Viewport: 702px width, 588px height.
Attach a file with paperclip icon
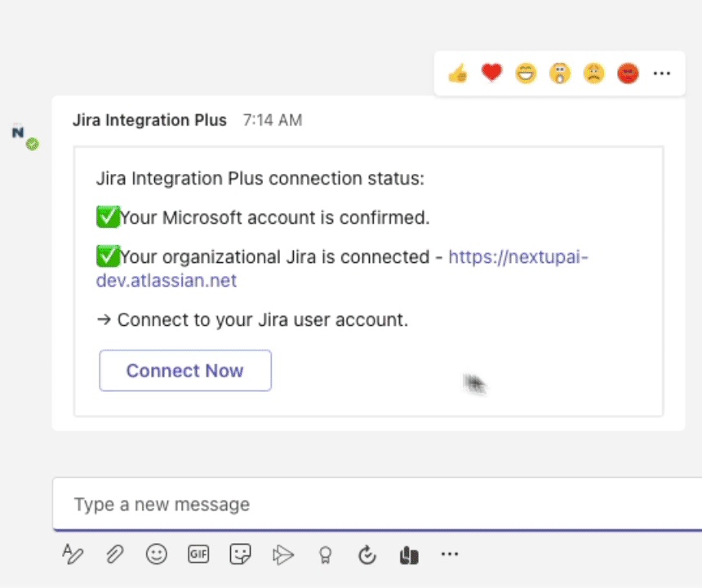(114, 555)
